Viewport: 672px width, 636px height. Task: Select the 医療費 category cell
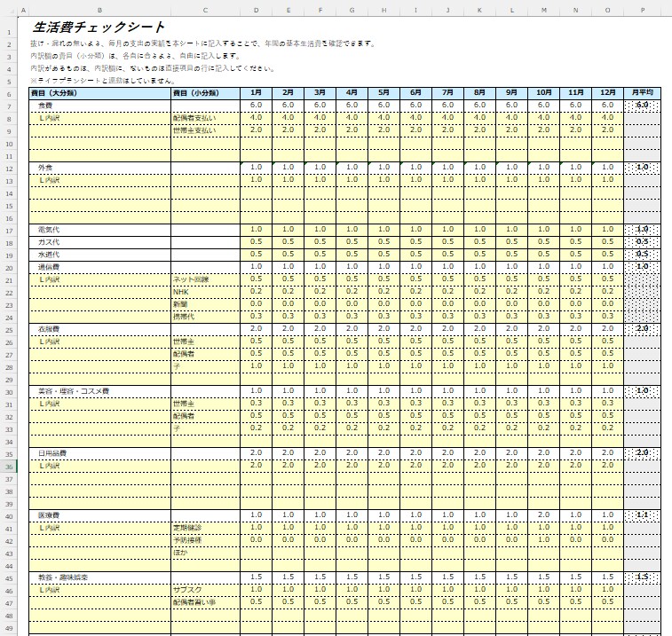coord(99,515)
